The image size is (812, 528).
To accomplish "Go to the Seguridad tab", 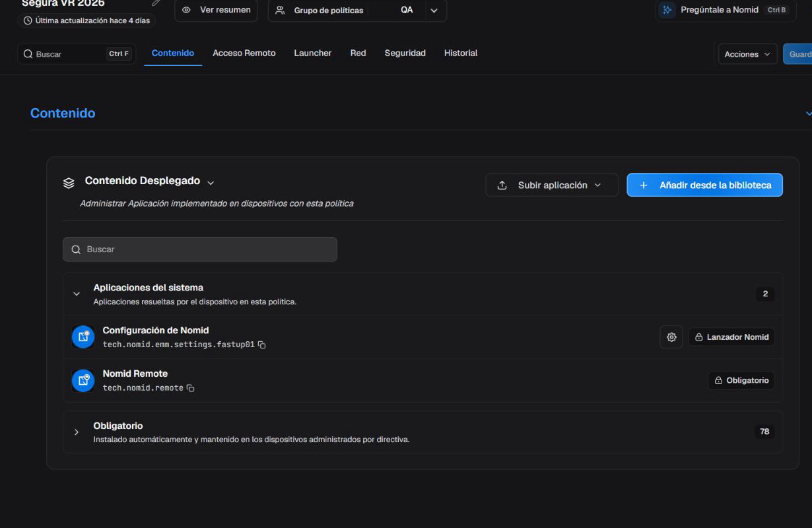I will 405,53.
